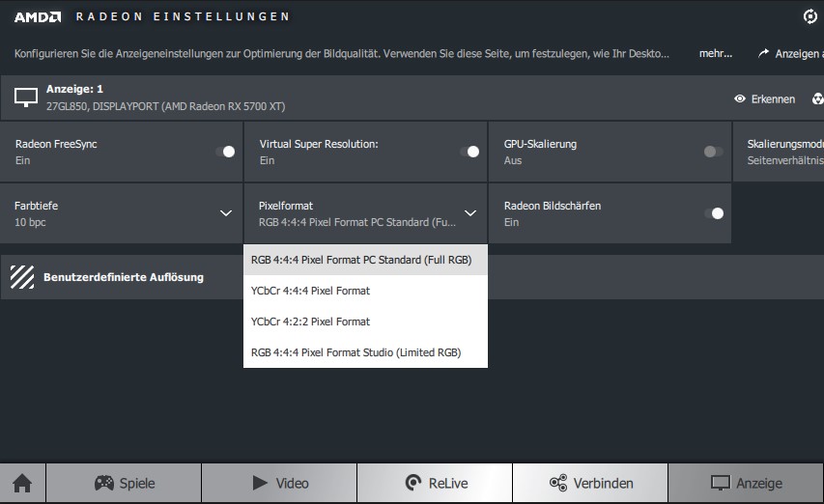Disable Virtual Super Resolution switch
The image size is (824, 504).
tap(469, 152)
